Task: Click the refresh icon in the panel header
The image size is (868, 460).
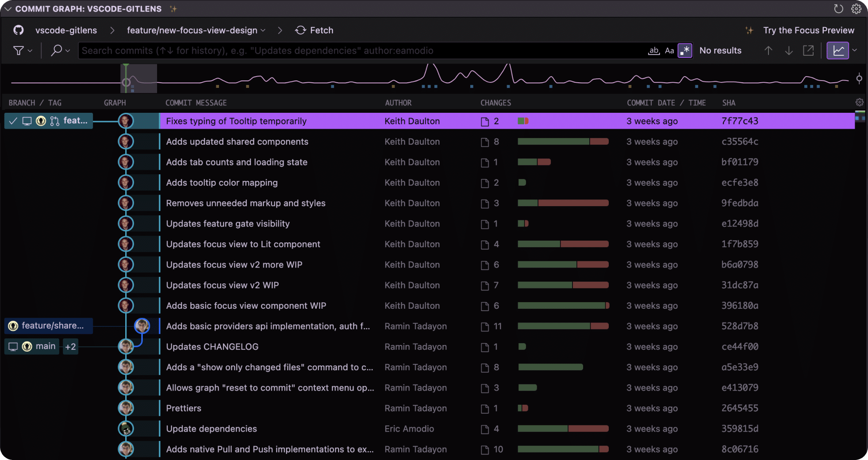Action: pyautogui.click(x=839, y=8)
